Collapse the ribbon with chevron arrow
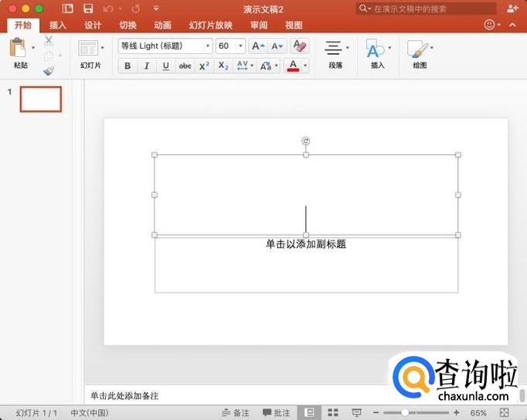This screenshot has height=420, width=527. click(x=512, y=25)
